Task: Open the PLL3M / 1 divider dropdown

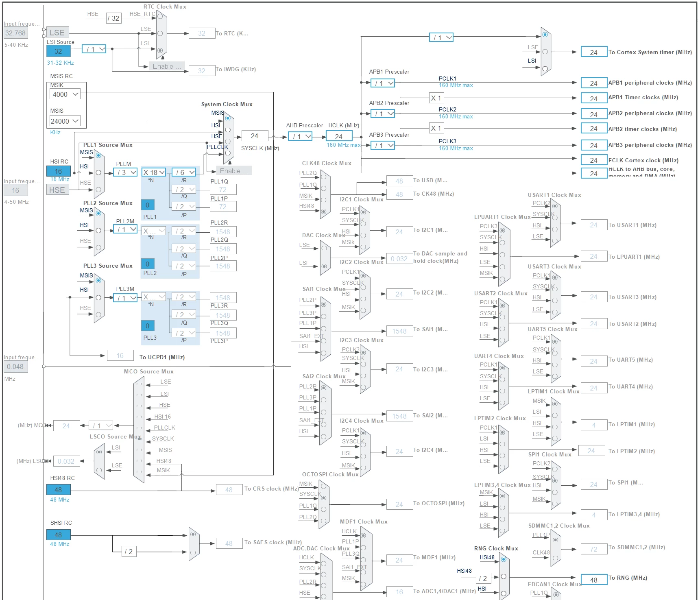Action: coord(125,298)
